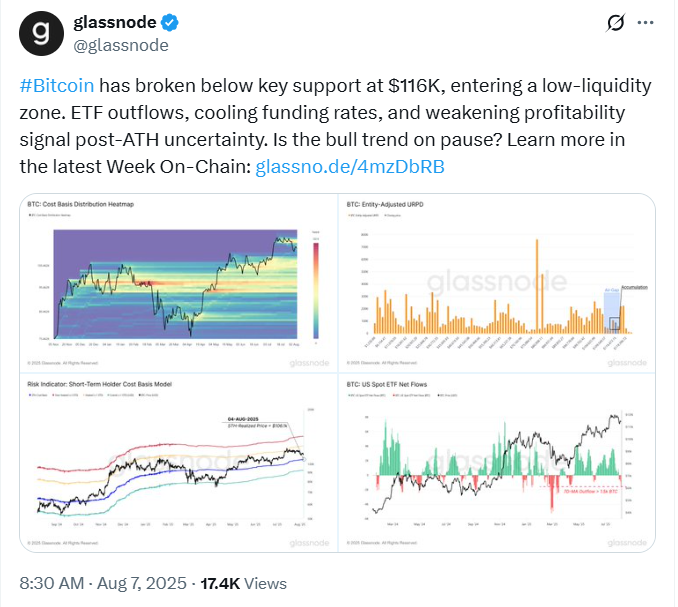Click the red outflow annotation on ETF chart

pyautogui.click(x=591, y=492)
